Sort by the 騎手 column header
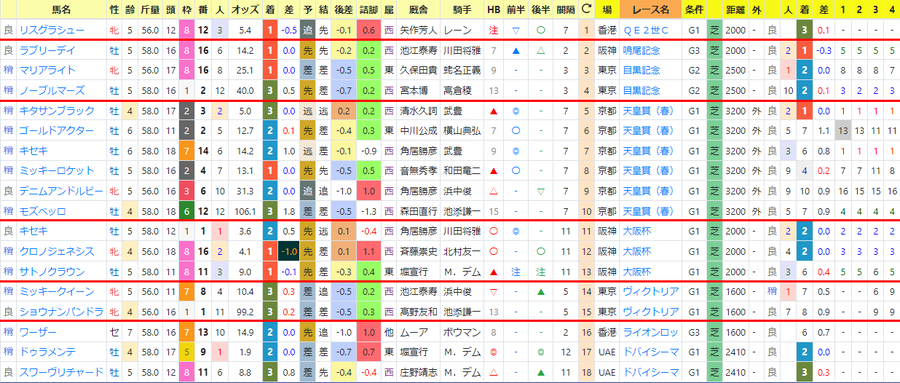This screenshot has width=900, height=383. tap(462, 10)
